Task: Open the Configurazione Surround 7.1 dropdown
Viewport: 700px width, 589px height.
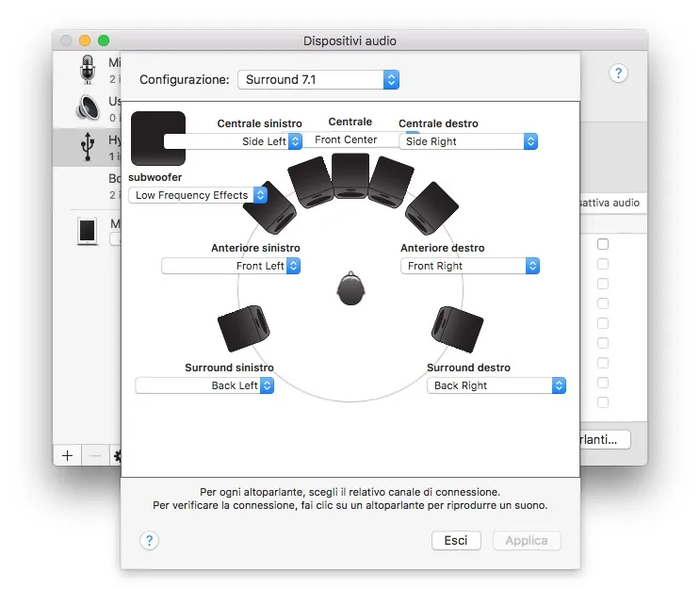Action: tap(318, 80)
